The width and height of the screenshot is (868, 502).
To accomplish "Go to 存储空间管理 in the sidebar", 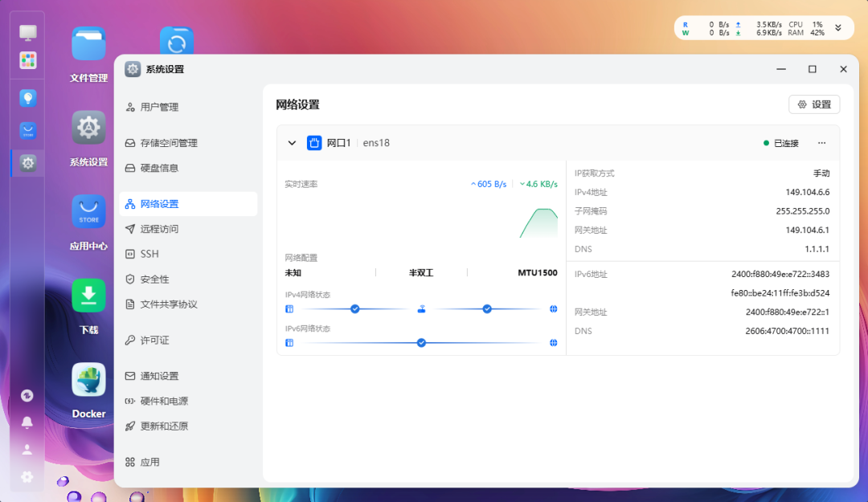I will (x=188, y=143).
